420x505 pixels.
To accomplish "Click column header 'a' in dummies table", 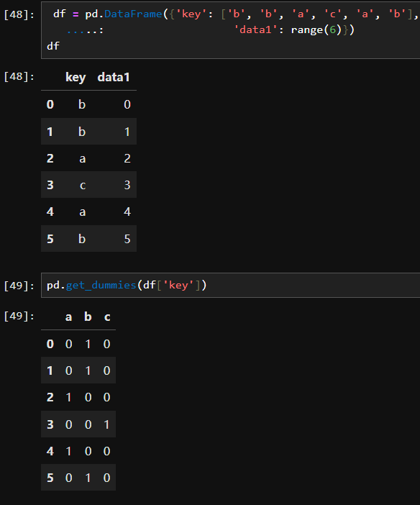I will pyautogui.click(x=68, y=317).
